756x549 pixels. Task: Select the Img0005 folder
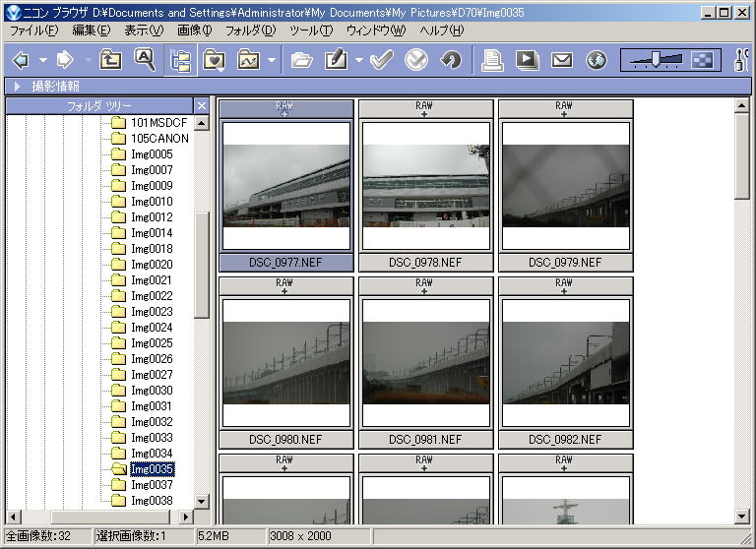click(x=152, y=154)
